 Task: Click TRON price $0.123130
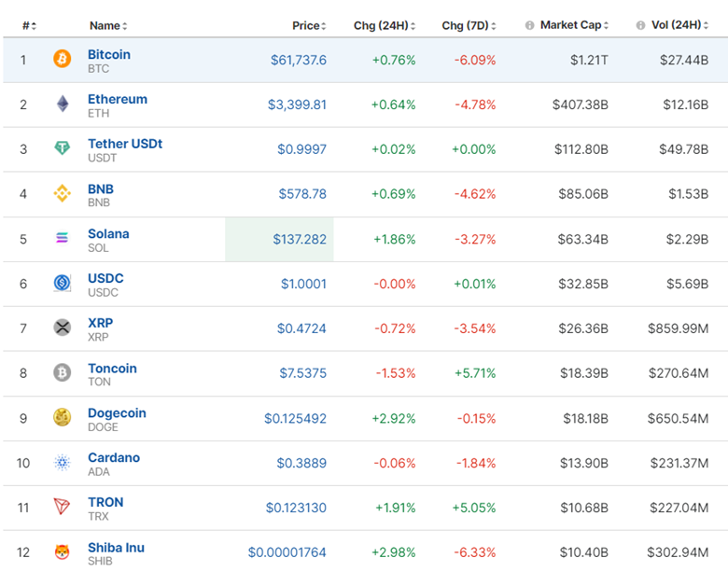[x=296, y=508]
